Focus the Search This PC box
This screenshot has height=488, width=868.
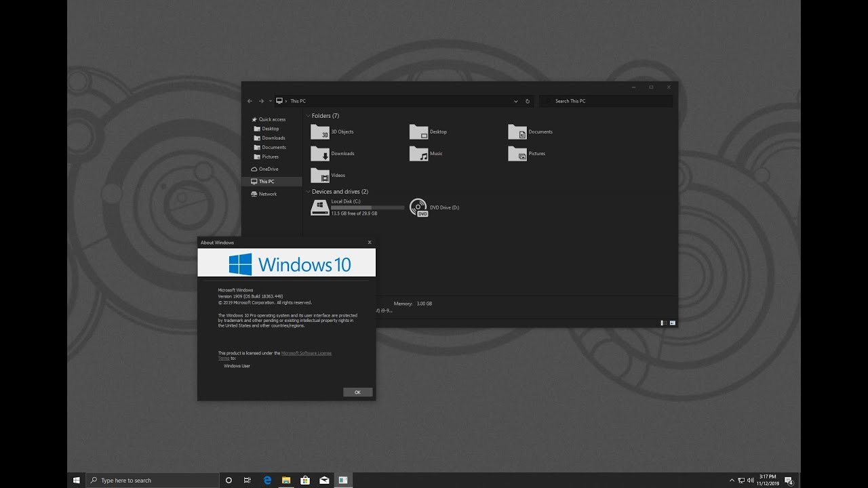coord(606,101)
